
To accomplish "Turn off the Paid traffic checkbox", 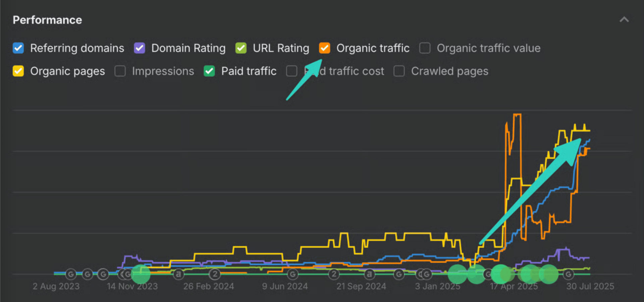I will (x=209, y=71).
